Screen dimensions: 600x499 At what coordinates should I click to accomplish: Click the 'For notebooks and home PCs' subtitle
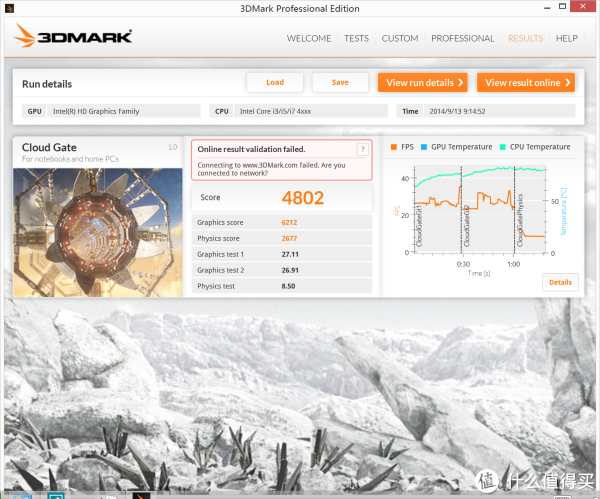point(70,159)
